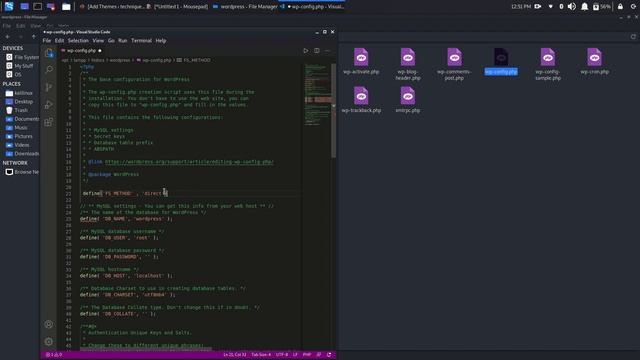Open My Stuff device in sidebar
Screen dimensions: 640x360
(20, 66)
